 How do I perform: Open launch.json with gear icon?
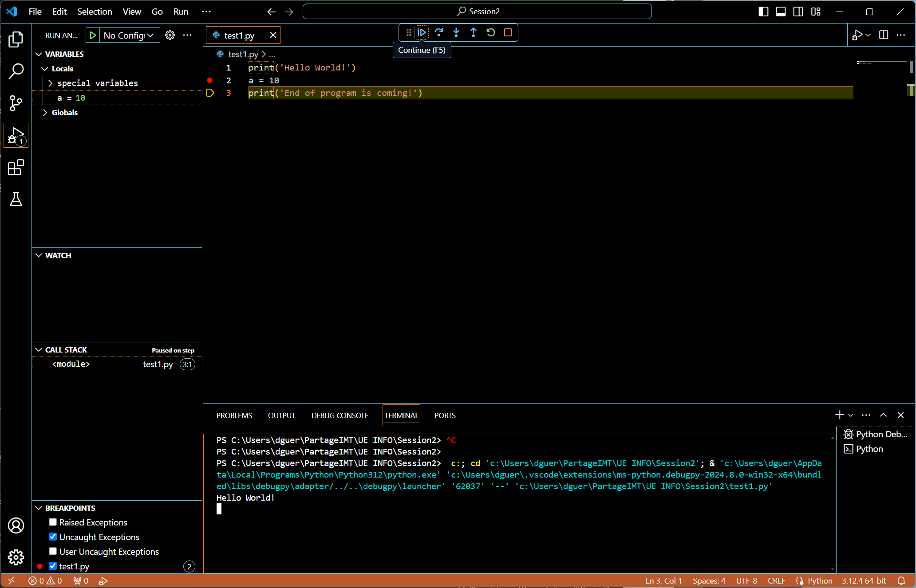point(170,35)
